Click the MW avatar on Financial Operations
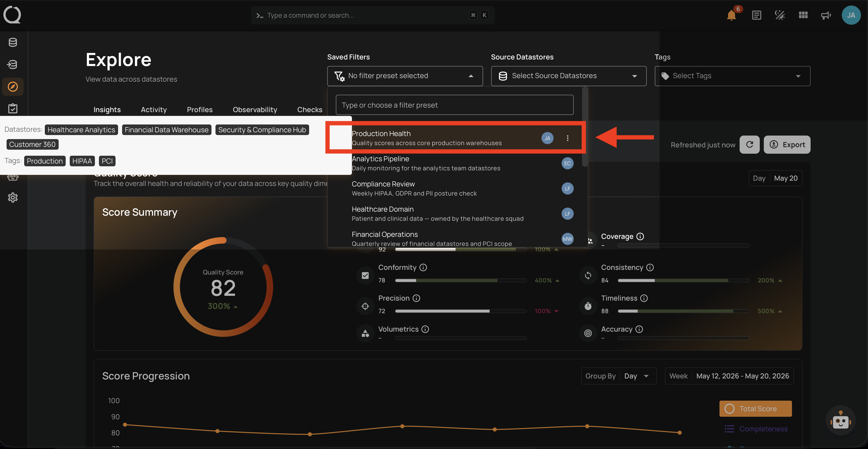The image size is (868, 449). (x=567, y=239)
